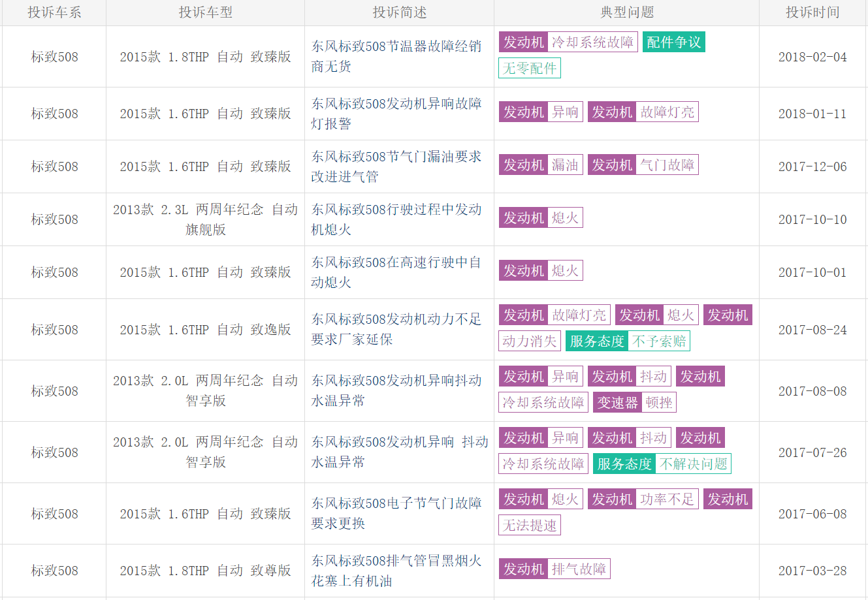868x600 pixels.
Task: Open complaint 东风标致508在高速行驶中自动熄火
Action: click(x=396, y=272)
